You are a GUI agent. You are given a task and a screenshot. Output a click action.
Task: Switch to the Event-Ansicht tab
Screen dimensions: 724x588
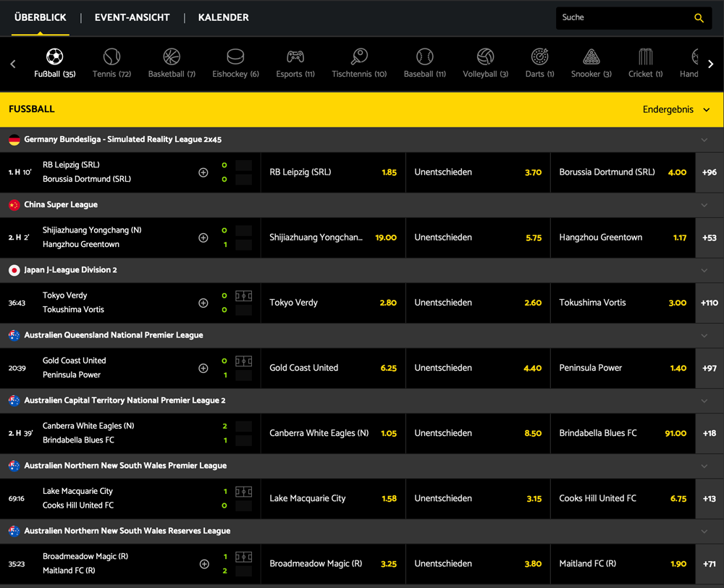pyautogui.click(x=132, y=17)
